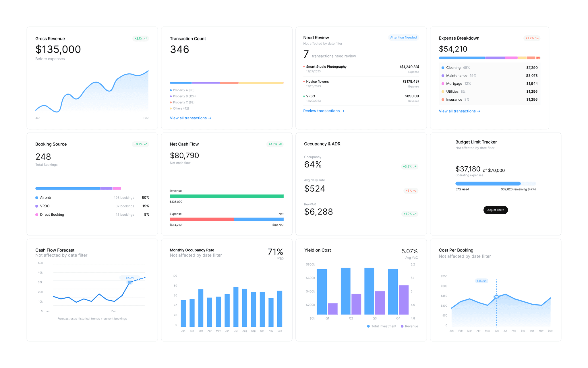588x368 pixels.
Task: Click the transaction count stacked bar
Action: coord(227,83)
